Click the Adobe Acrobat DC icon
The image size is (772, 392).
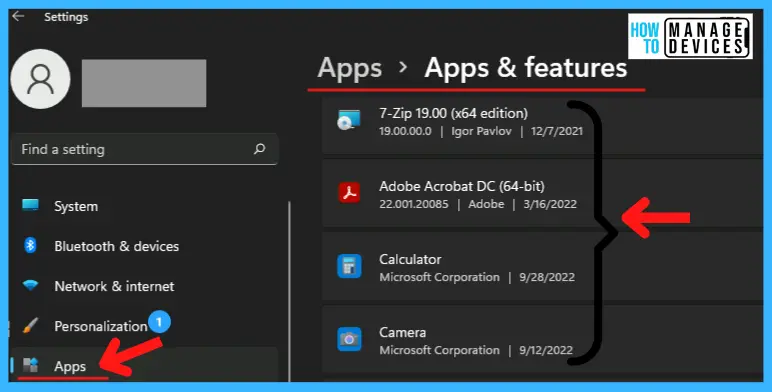350,193
